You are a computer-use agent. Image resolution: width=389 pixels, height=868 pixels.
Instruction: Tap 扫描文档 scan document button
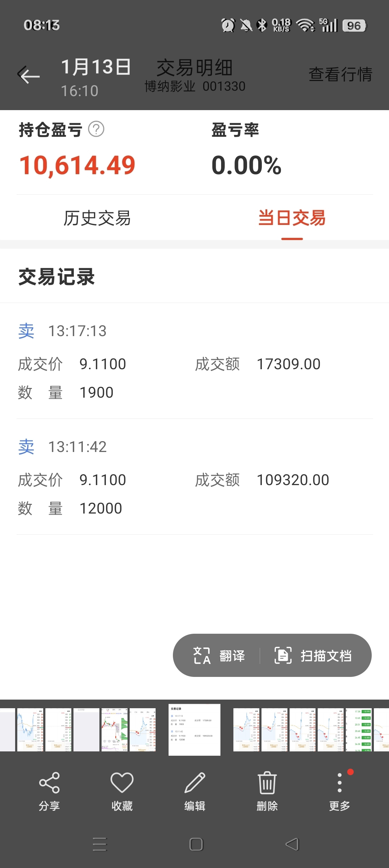313,656
